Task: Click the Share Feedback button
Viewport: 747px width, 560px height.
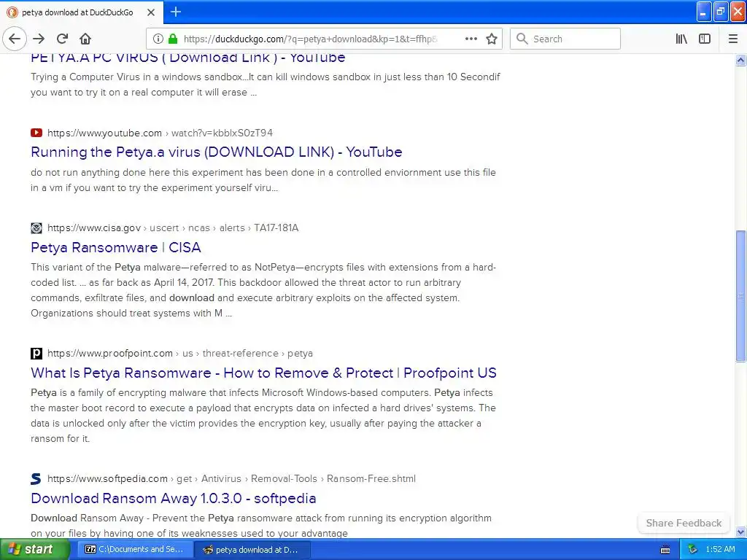Action: point(684,523)
